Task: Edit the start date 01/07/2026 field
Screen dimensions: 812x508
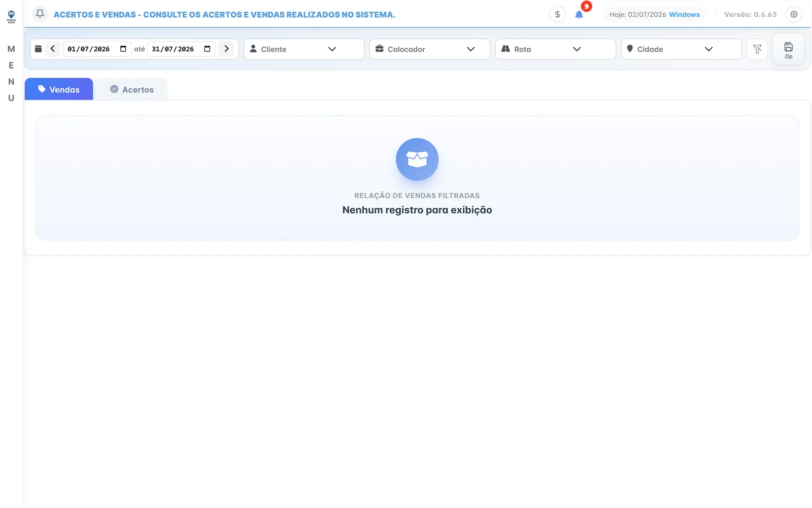Action: click(x=97, y=49)
